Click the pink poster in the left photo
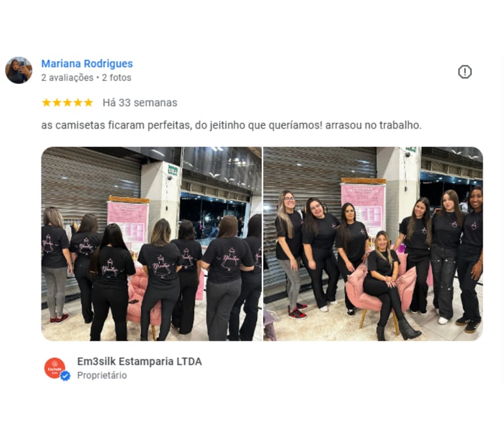 tap(128, 222)
